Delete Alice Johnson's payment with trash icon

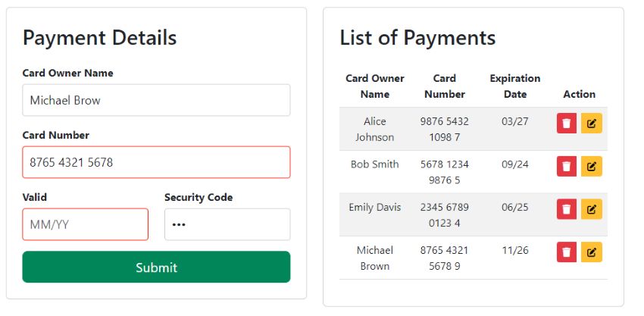point(567,124)
